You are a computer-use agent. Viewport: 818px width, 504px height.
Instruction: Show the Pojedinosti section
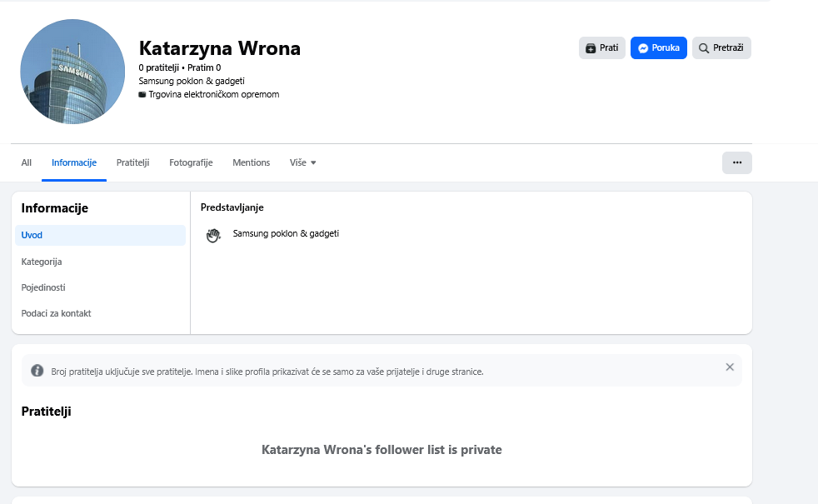43,287
